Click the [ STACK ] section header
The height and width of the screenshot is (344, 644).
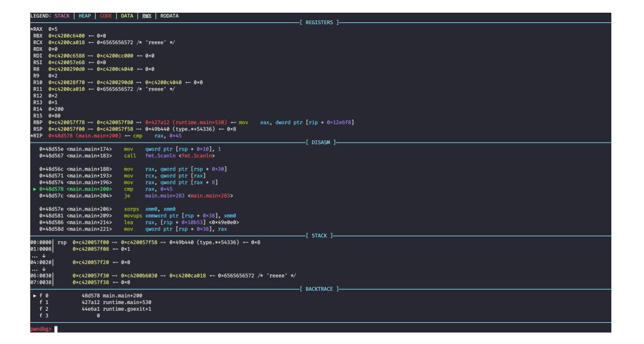click(319, 236)
